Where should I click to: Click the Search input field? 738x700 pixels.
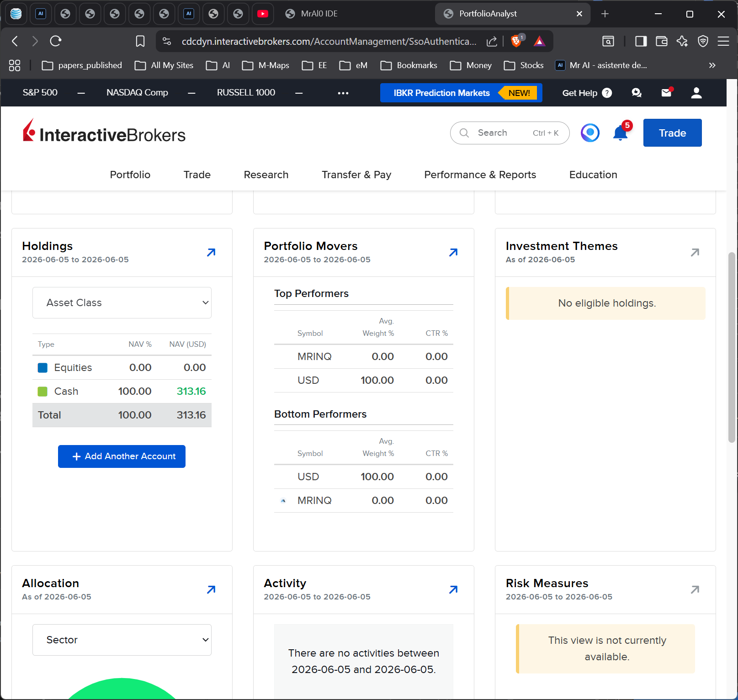click(510, 133)
